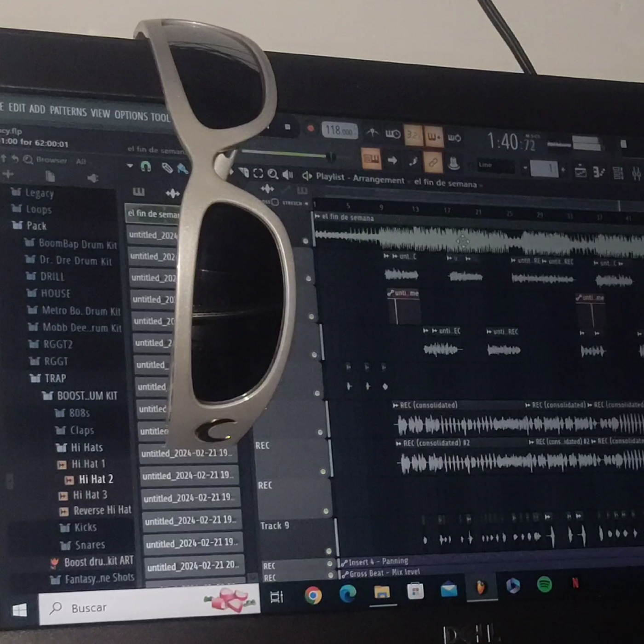Select the Hi Hat 2 sample
This screenshot has height=644, width=644.
pos(95,479)
